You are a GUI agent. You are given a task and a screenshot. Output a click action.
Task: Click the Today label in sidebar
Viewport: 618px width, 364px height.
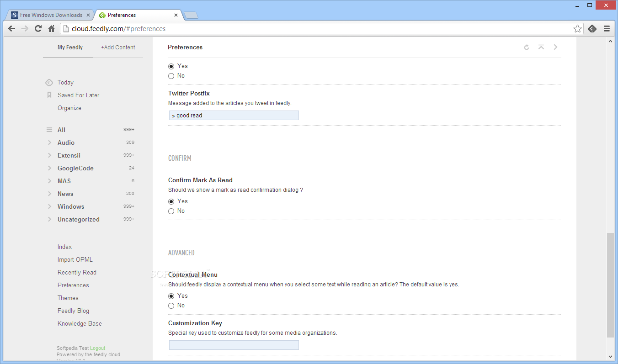[65, 83]
